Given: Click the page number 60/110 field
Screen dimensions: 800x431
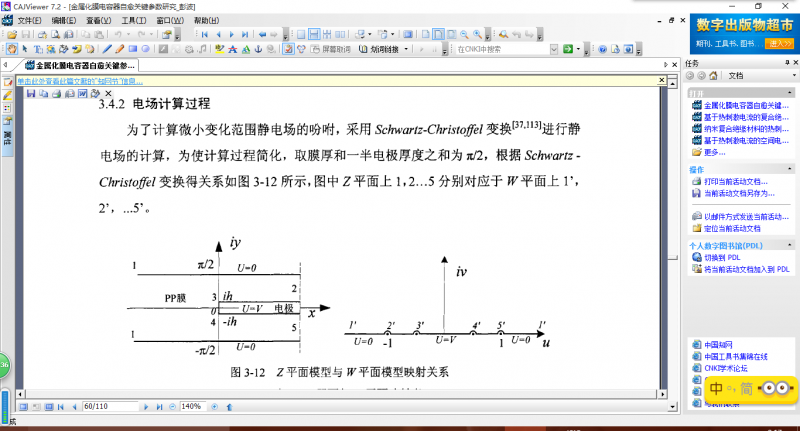Looking at the screenshot, I should [110, 407].
